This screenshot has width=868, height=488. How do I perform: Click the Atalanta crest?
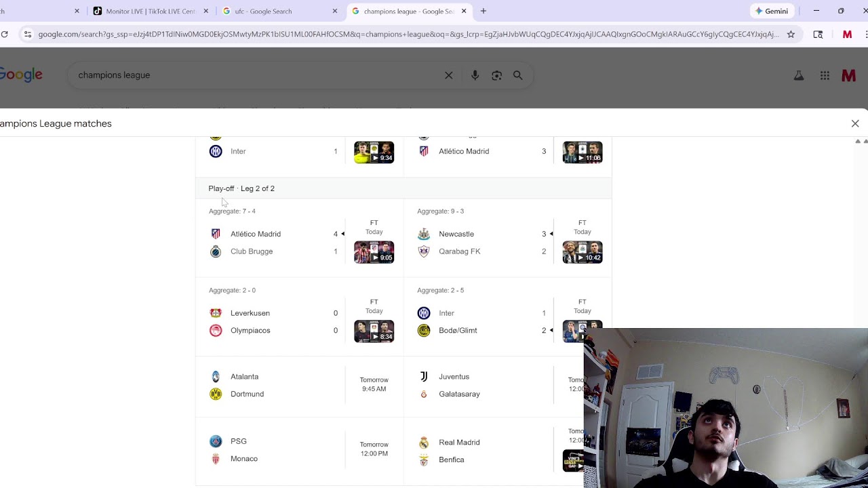(216, 376)
